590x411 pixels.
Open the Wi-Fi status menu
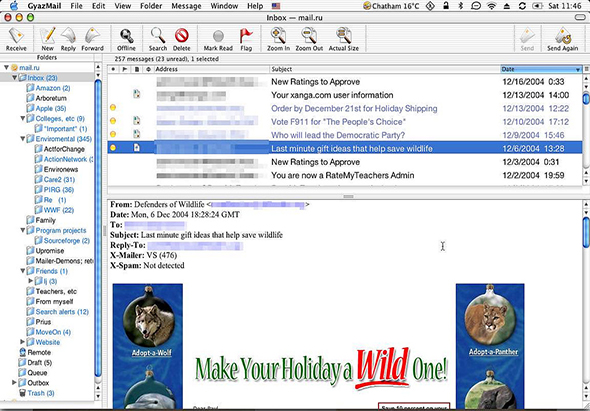(491, 6)
